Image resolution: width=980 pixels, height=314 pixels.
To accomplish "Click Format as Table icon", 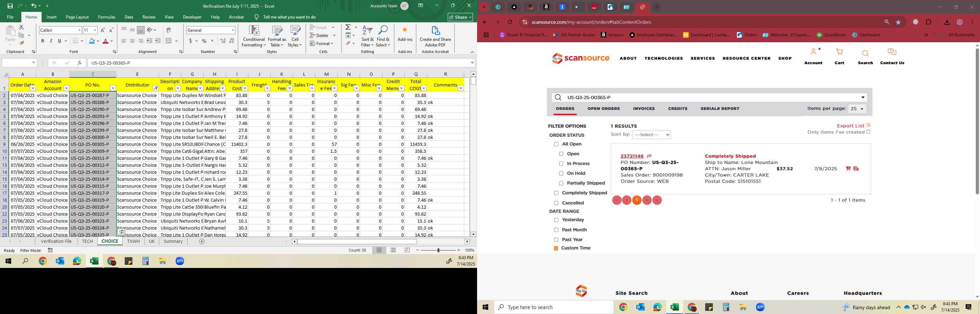I will coord(277,37).
